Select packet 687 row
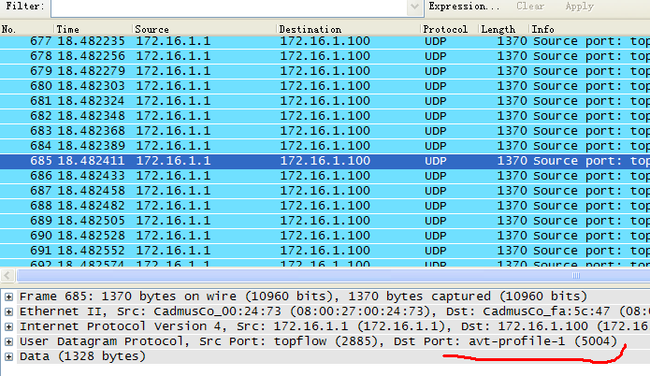650x376 pixels. point(325,191)
